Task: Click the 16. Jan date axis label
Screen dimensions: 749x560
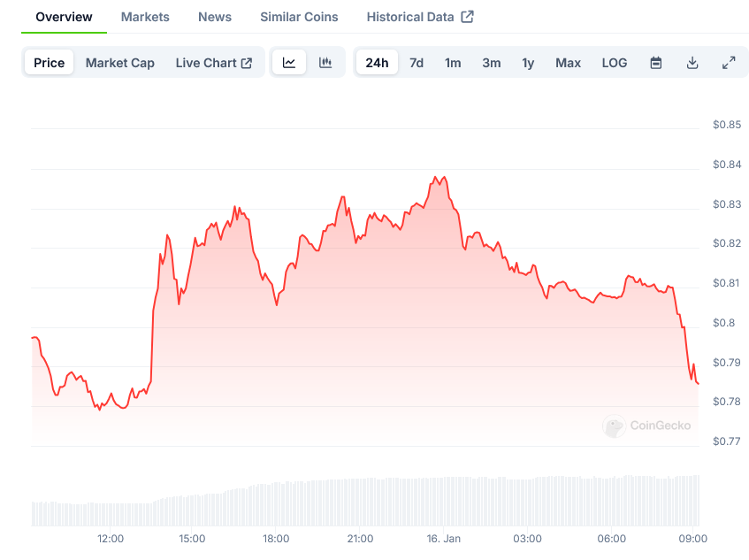Action: (444, 539)
